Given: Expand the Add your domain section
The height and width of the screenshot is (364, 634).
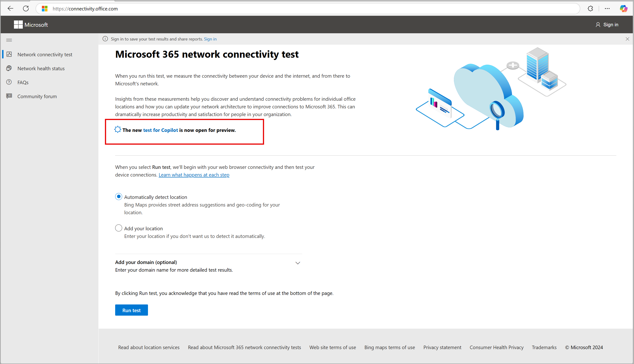Looking at the screenshot, I should (298, 263).
